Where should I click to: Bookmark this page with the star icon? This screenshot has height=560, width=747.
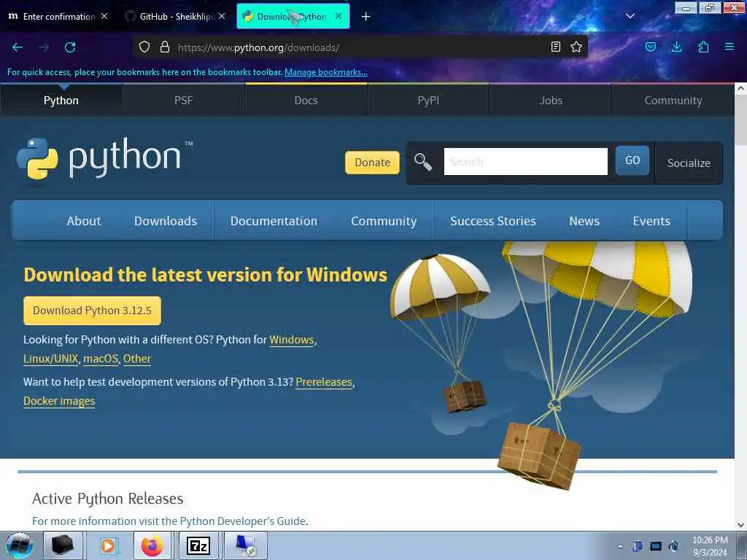click(x=576, y=47)
